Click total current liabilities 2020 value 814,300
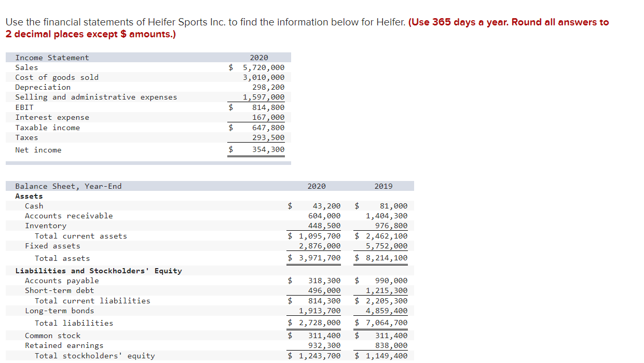The image size is (644, 363). coord(324,301)
